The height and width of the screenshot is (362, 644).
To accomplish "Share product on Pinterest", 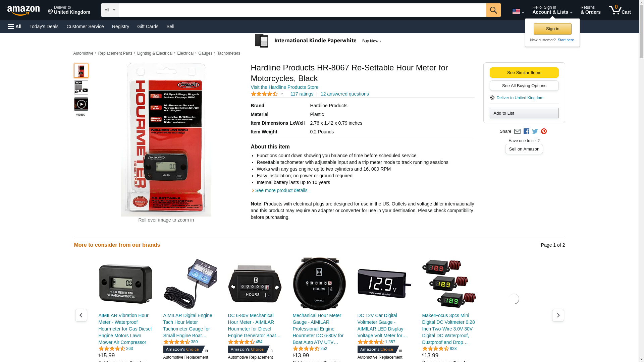I will click(x=544, y=131).
